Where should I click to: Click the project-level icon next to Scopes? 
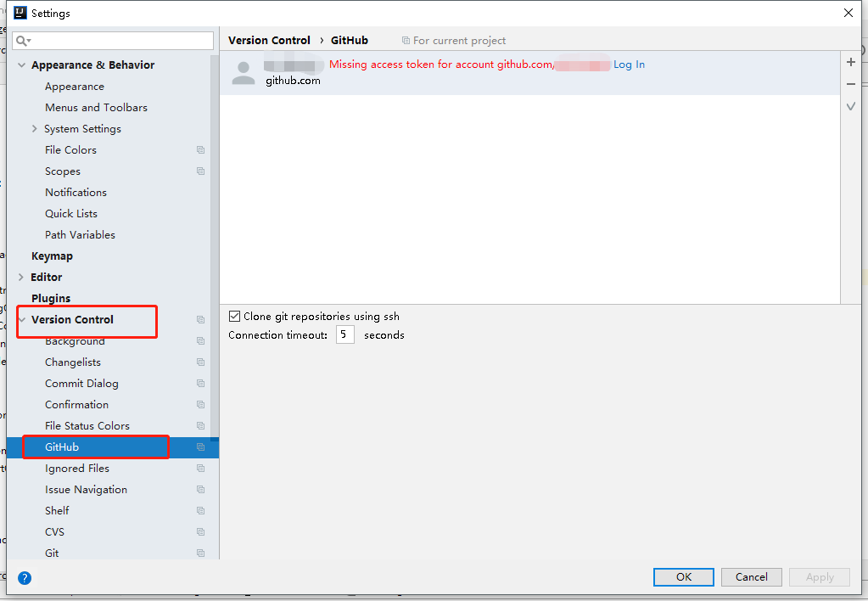tap(200, 171)
